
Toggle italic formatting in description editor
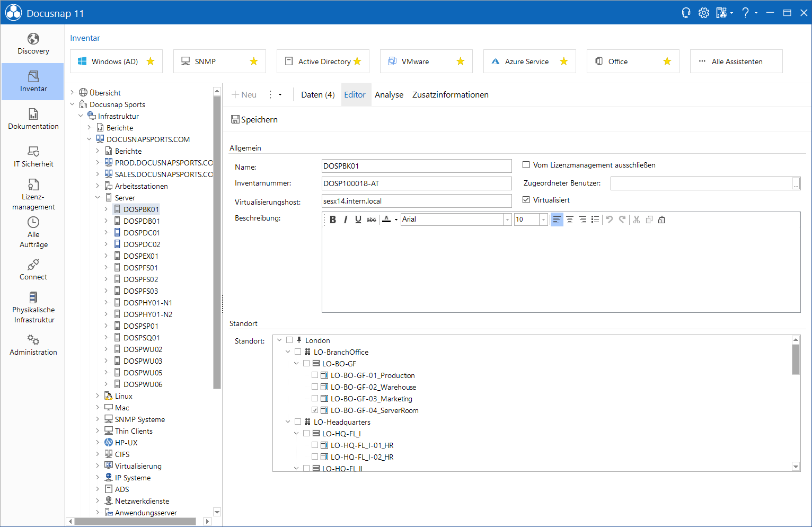point(346,219)
